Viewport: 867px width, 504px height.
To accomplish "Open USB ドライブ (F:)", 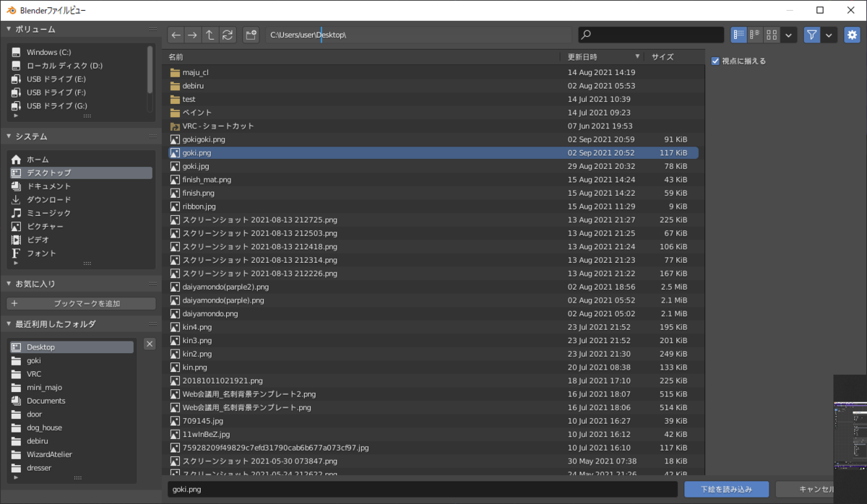I will coord(78,92).
